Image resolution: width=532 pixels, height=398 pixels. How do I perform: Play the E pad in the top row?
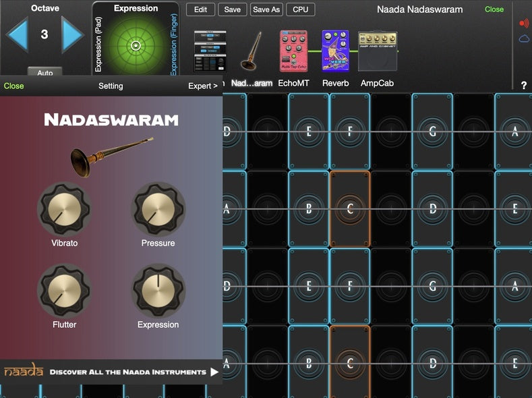(x=308, y=132)
